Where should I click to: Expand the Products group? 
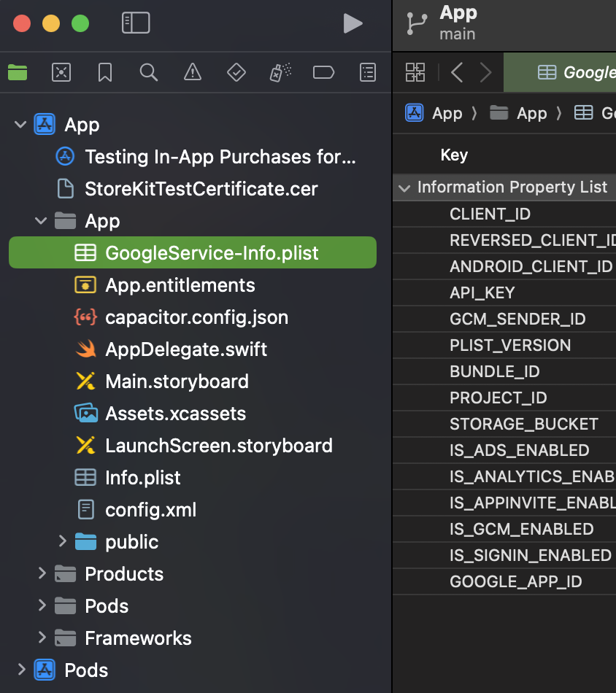(x=42, y=574)
